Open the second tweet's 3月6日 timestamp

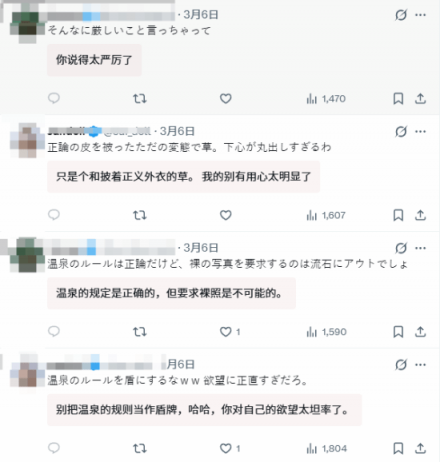[x=177, y=131]
